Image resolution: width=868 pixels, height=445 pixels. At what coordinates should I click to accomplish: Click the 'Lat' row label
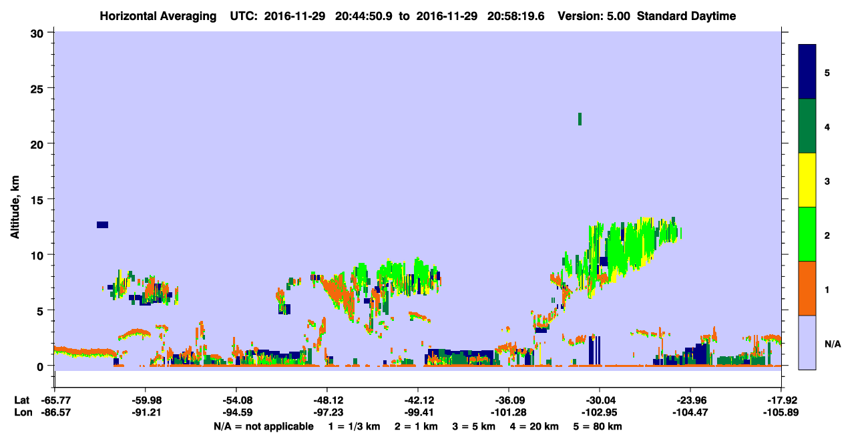tap(22, 400)
